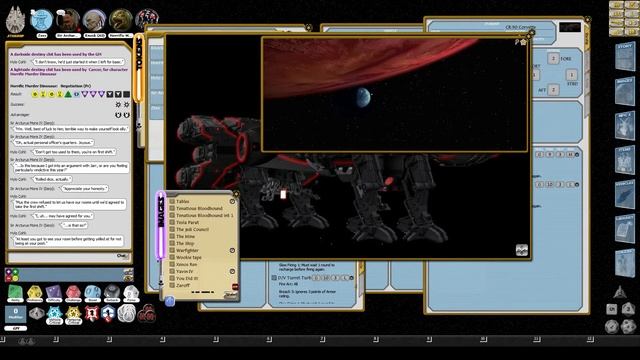Open the Library sidebar book
Viewport: 640px width, 360px height.
(625, 230)
